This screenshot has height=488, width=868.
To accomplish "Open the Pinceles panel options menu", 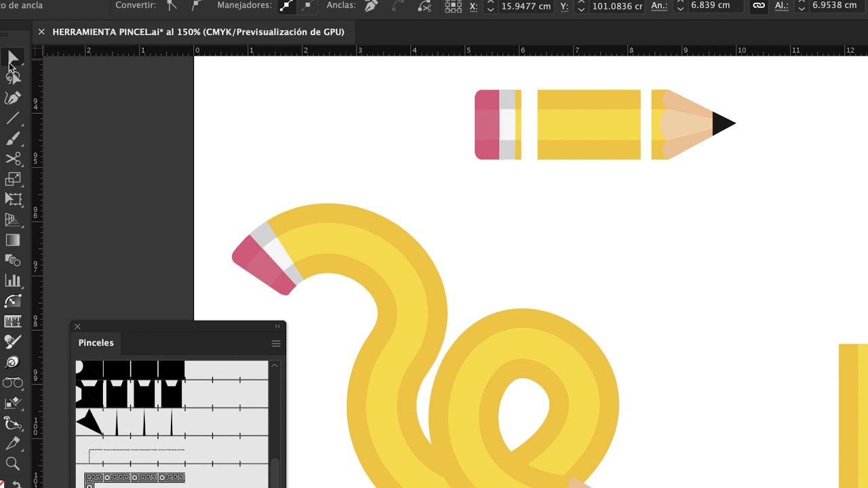I will [x=276, y=344].
